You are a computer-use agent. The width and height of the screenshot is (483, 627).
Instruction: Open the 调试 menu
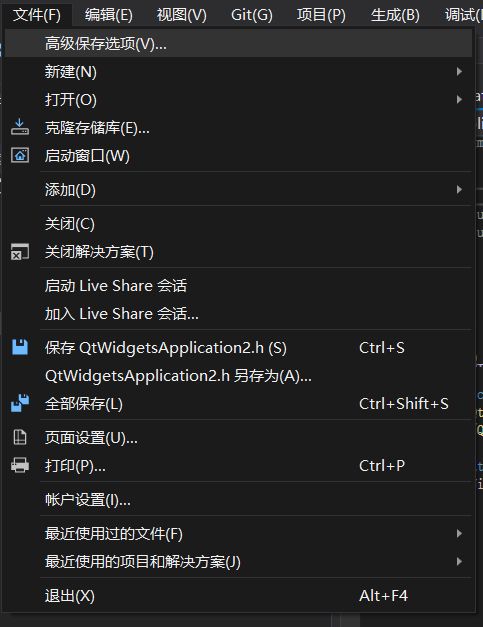point(463,15)
